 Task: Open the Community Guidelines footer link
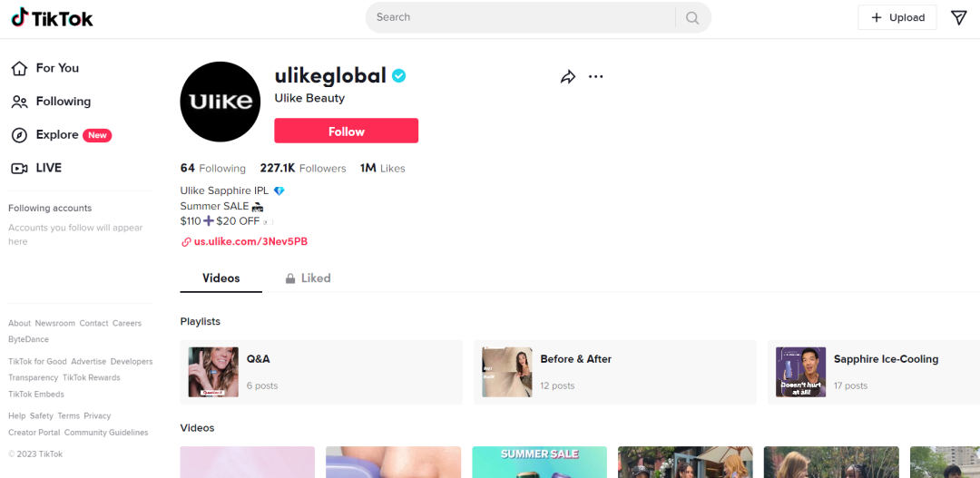click(x=106, y=433)
